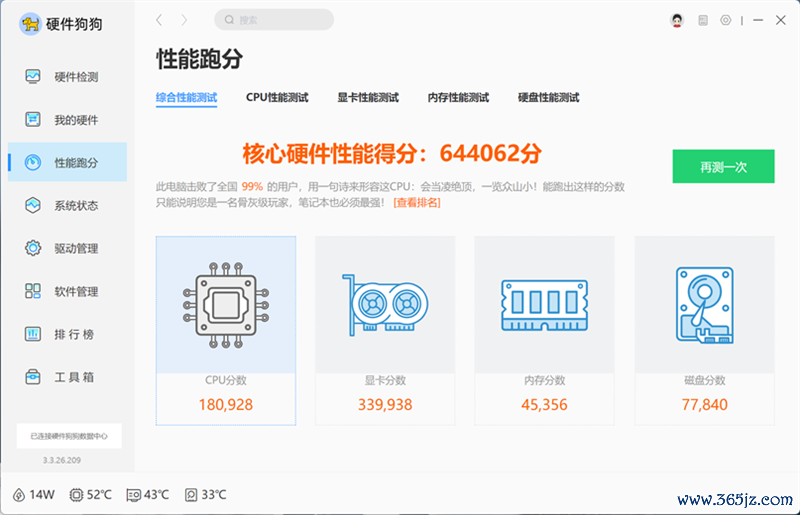Click CPU score value 180,928
800x515 pixels.
click(226, 405)
